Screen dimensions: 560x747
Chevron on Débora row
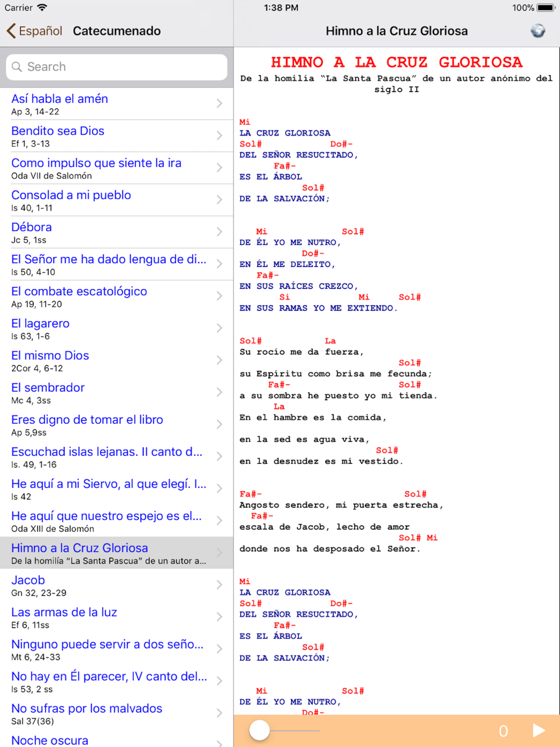220,232
